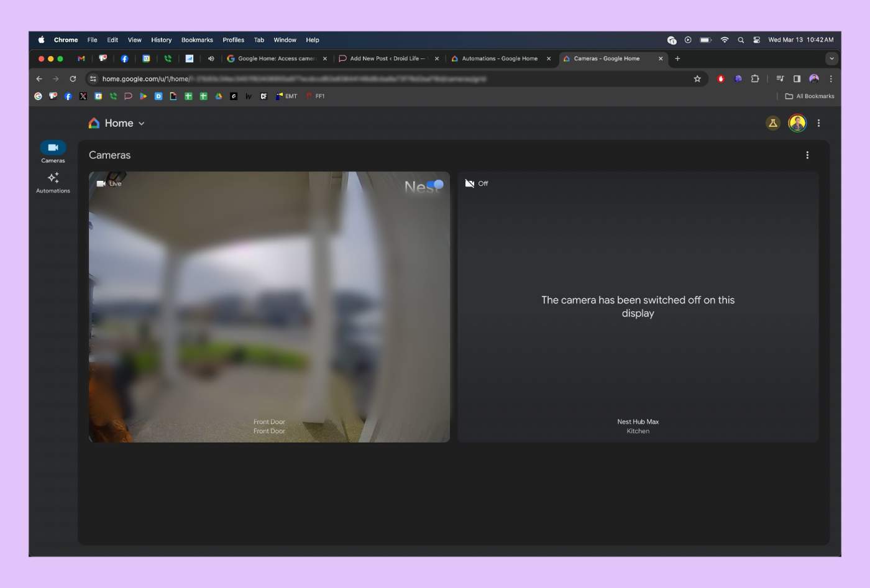
Task: Toggle the tab audio mute speaker icon
Action: 211,58
